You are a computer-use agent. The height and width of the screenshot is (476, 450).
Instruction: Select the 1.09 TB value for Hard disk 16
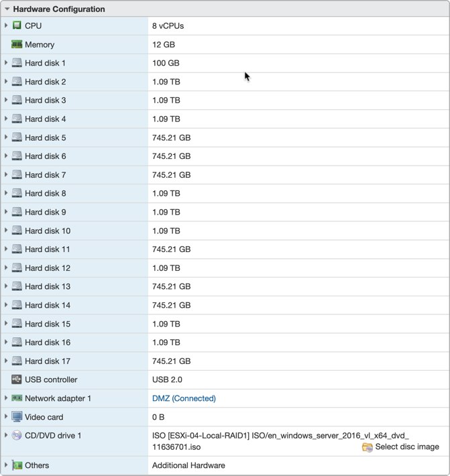pyautogui.click(x=166, y=343)
